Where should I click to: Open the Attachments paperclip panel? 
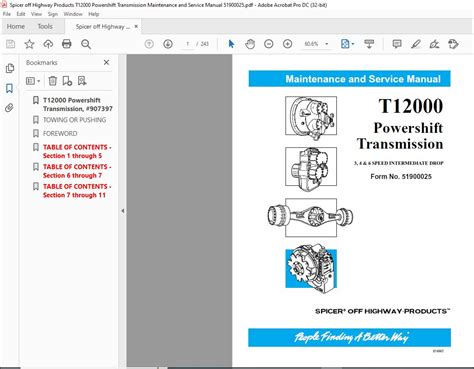[x=10, y=108]
